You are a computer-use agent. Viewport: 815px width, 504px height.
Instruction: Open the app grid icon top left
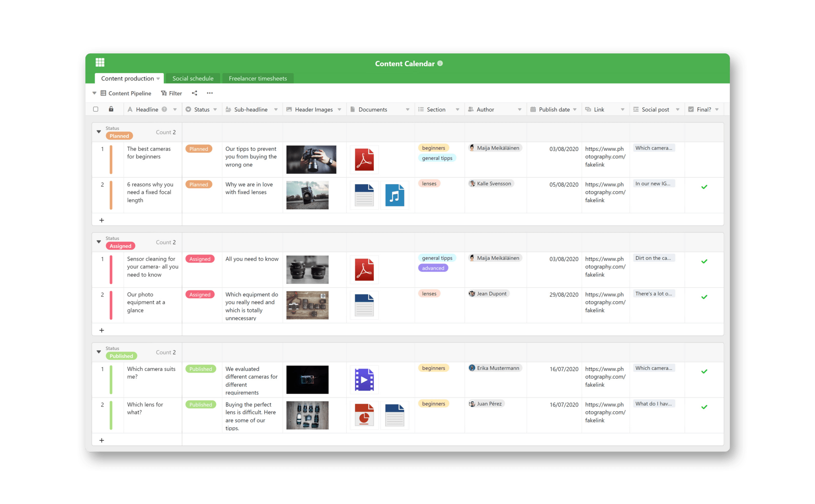[x=100, y=62]
